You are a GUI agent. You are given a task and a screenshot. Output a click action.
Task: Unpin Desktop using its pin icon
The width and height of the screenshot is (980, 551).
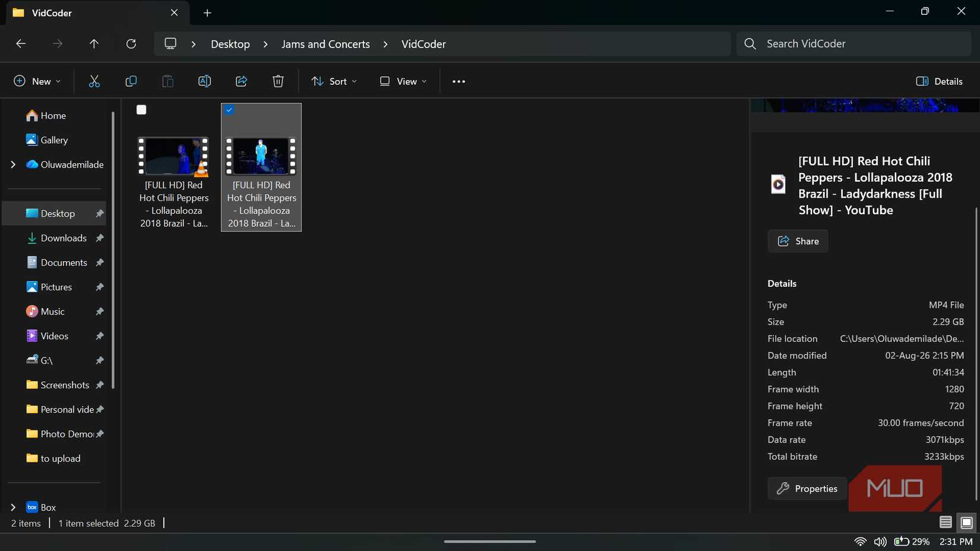point(100,214)
